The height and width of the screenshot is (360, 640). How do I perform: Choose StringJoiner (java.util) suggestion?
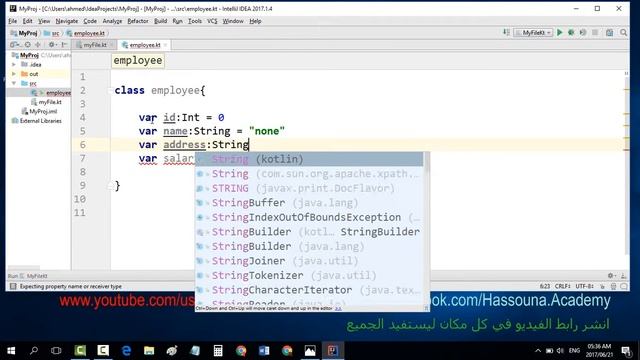click(309, 261)
